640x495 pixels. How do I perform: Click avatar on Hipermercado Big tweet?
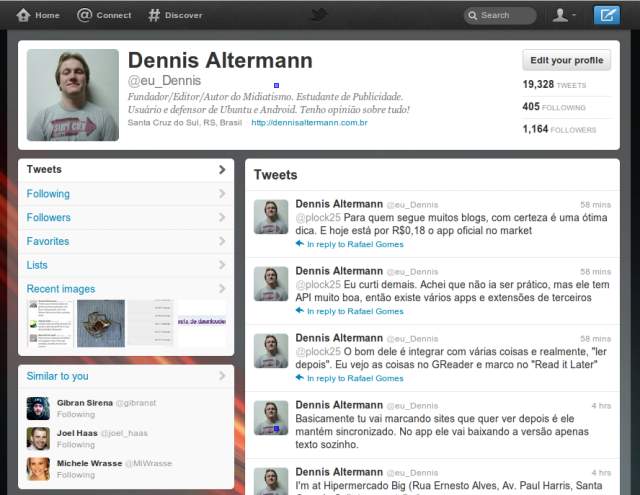[271, 482]
